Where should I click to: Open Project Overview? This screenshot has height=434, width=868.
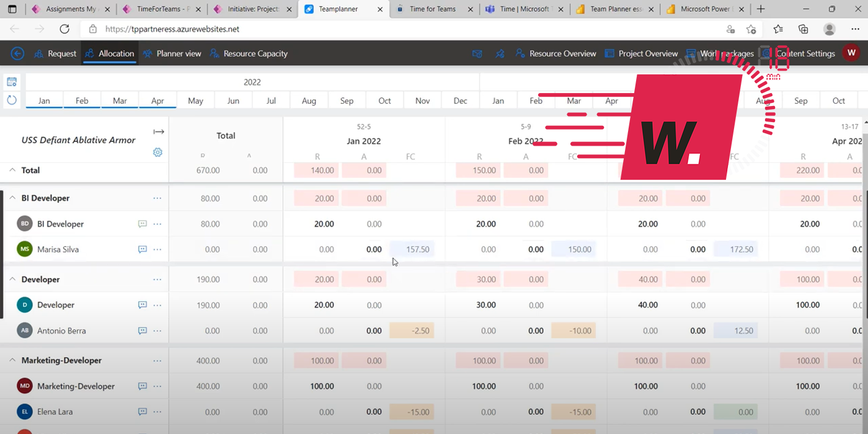pyautogui.click(x=642, y=53)
